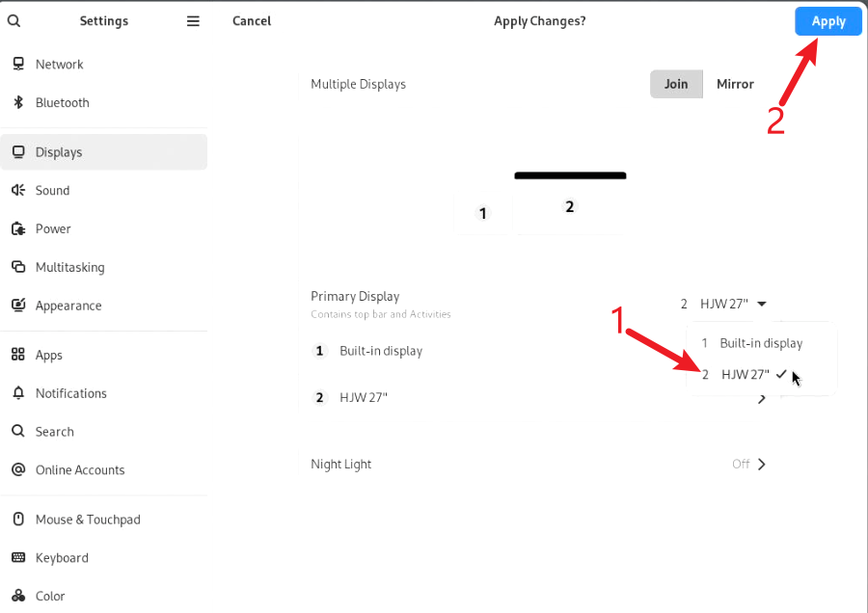
Task: Open Mouse & Touchpad settings
Action: pos(88,520)
